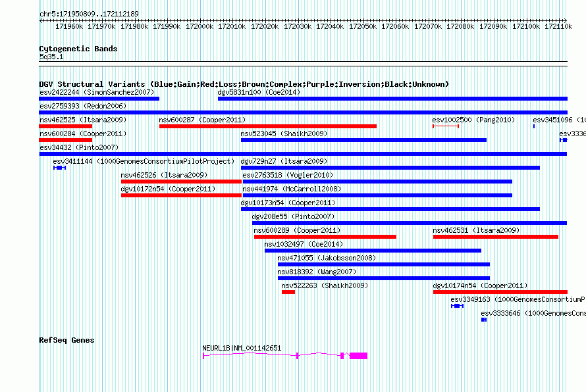Select the nsv1032497 (Coe2014) blue bar
This screenshot has height=392, width=586.
point(373,251)
